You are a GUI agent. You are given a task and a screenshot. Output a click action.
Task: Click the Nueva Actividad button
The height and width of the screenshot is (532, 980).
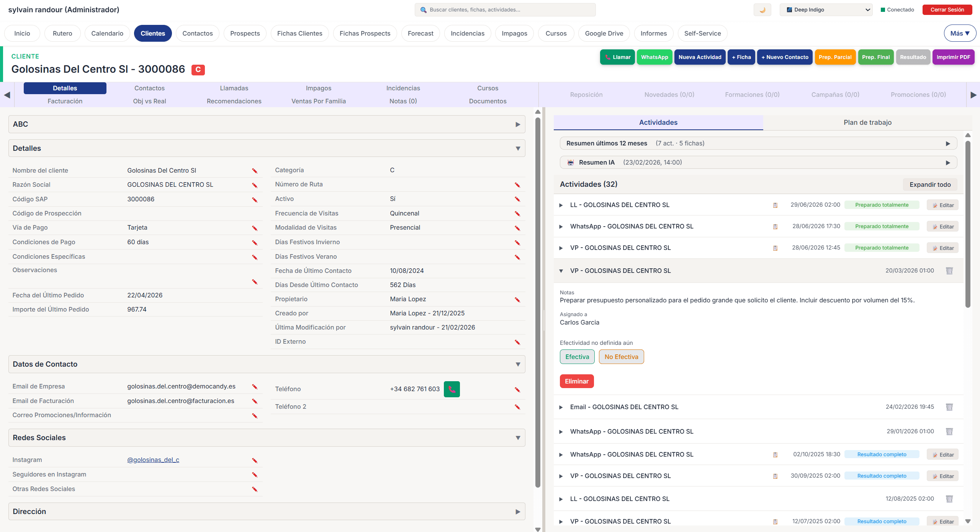[700, 57]
